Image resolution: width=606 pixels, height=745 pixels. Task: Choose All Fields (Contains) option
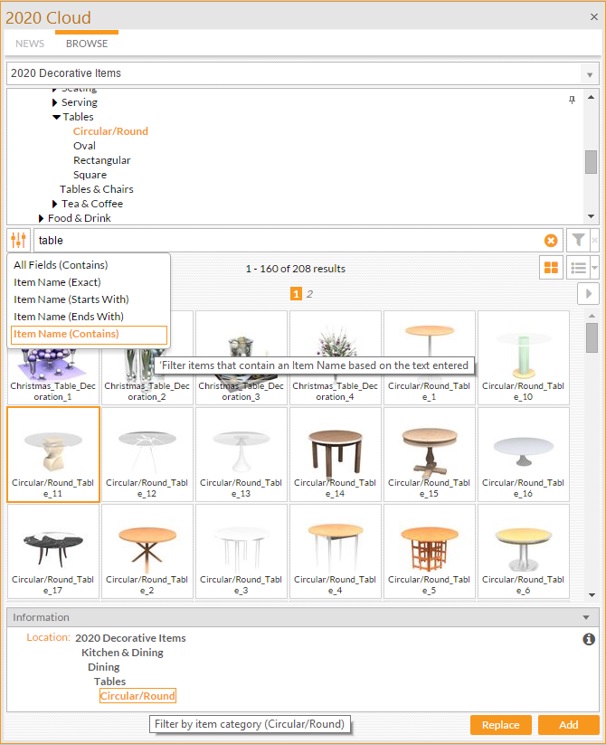(61, 265)
